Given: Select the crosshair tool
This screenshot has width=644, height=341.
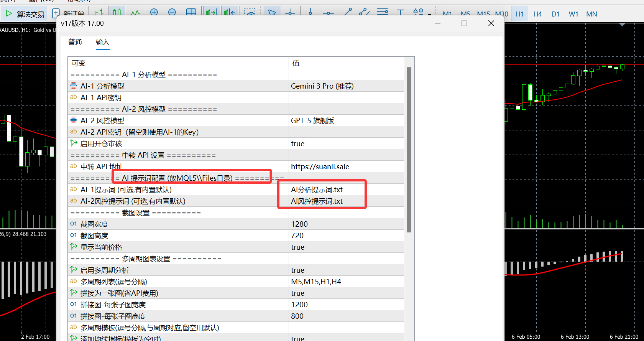Looking at the screenshot, I should (x=290, y=13).
